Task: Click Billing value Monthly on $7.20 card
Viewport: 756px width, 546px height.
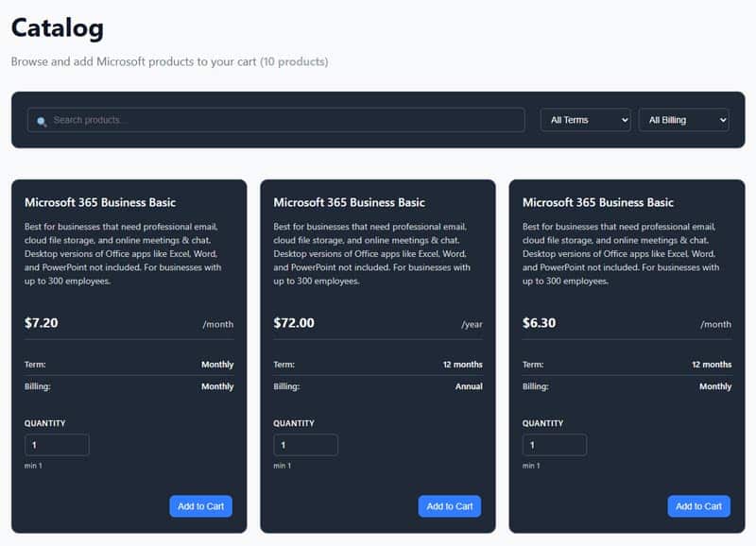Action: click(x=217, y=386)
